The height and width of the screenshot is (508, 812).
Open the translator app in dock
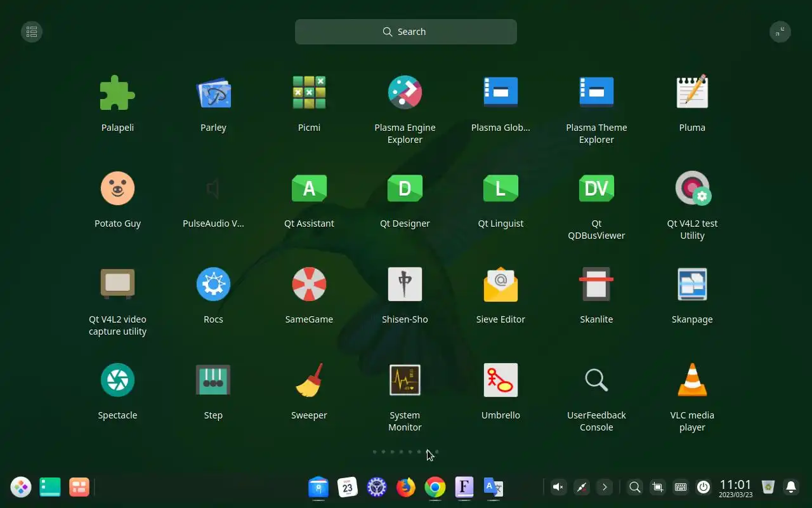(494, 487)
